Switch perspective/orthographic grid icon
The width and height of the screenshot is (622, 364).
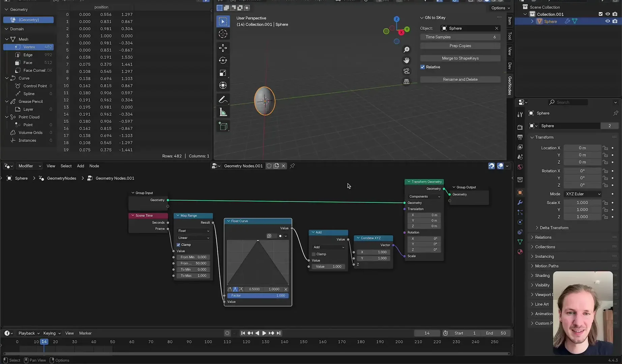tap(407, 82)
